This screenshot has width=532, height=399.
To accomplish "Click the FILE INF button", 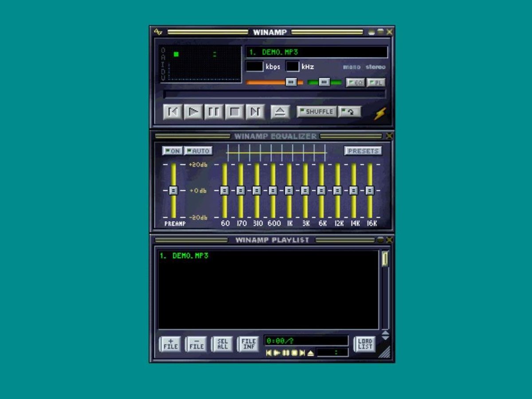I will point(249,344).
